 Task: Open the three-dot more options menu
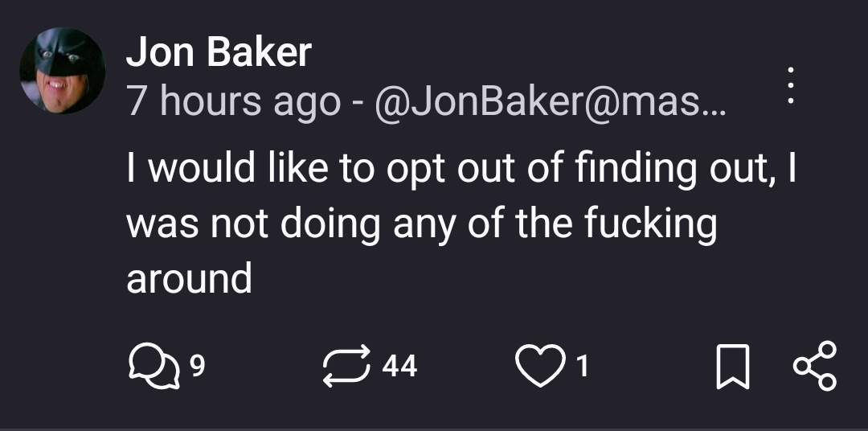[790, 84]
